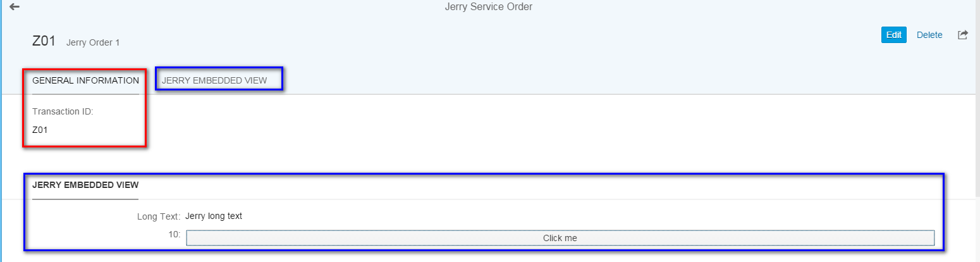Viewport: 980px width, 262px height.
Task: Open the share action icon
Action: [x=963, y=35]
